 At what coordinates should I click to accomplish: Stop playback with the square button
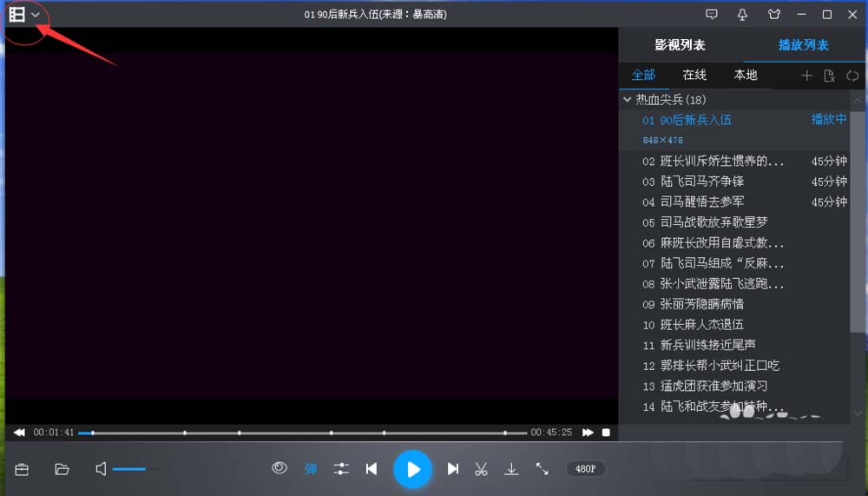click(x=606, y=433)
